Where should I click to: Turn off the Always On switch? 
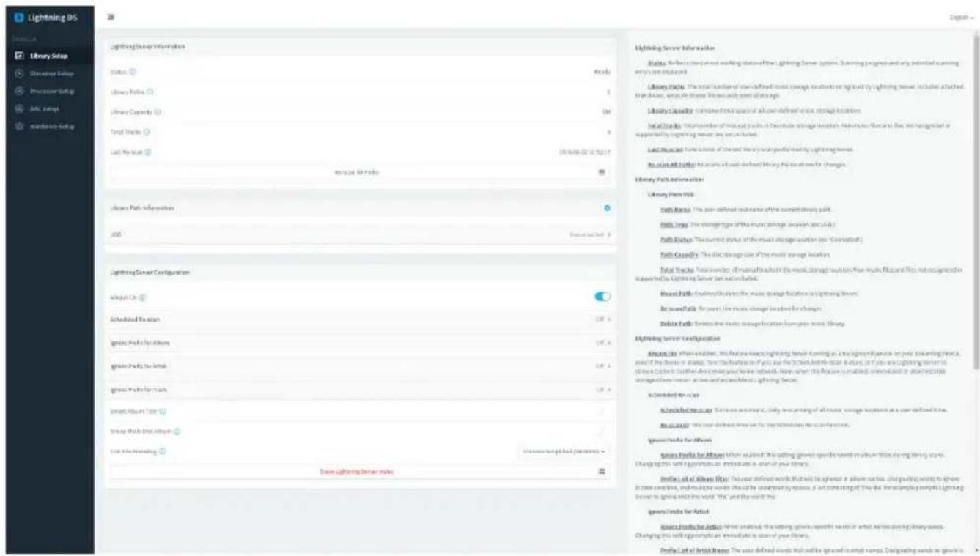pyautogui.click(x=601, y=297)
